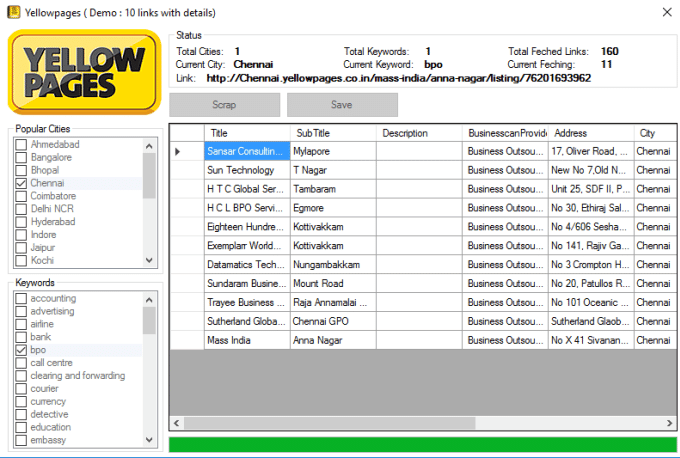680x458 pixels.
Task: Click the Mylapore subtitle cell
Action: (333, 151)
